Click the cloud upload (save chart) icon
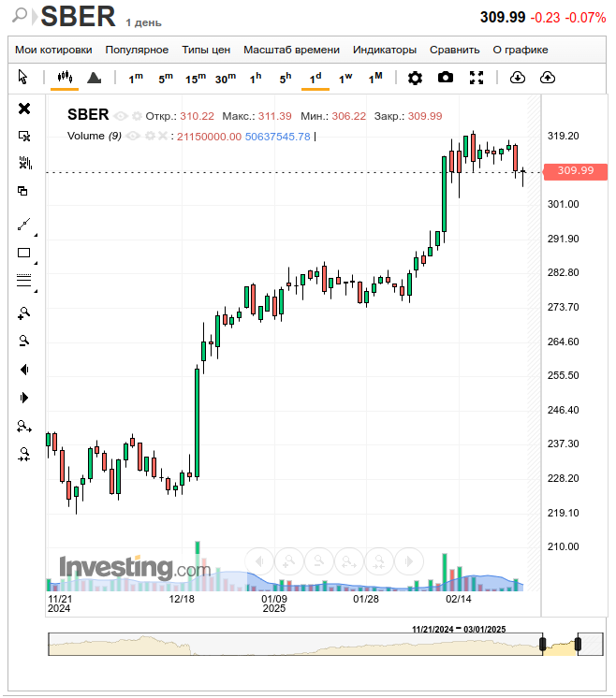 [548, 78]
